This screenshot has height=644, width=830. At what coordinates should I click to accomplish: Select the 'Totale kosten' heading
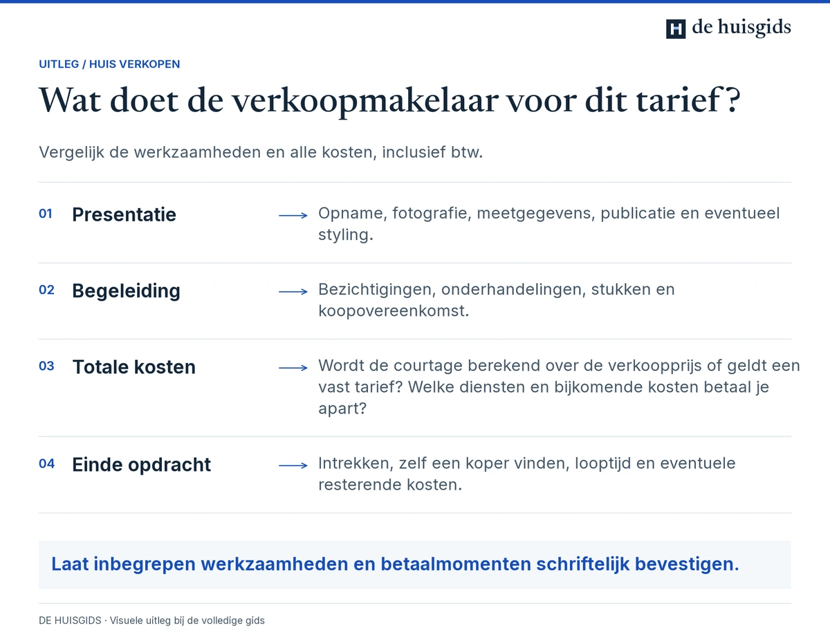[134, 367]
